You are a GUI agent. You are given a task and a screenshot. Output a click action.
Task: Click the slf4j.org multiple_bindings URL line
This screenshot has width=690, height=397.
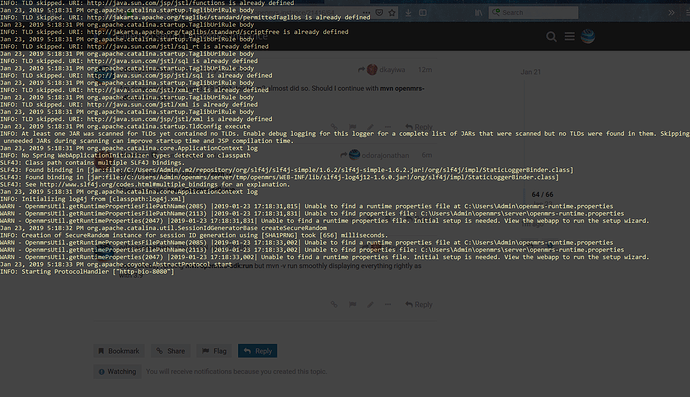pyautogui.click(x=145, y=184)
